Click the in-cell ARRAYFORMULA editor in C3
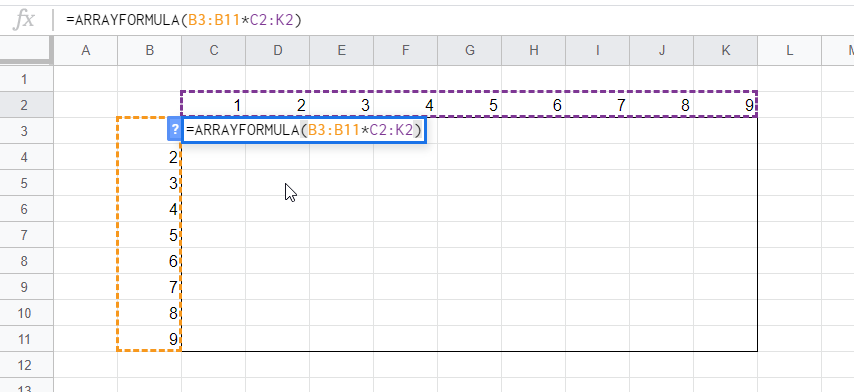Screen dimensions: 854x392 click(304, 130)
